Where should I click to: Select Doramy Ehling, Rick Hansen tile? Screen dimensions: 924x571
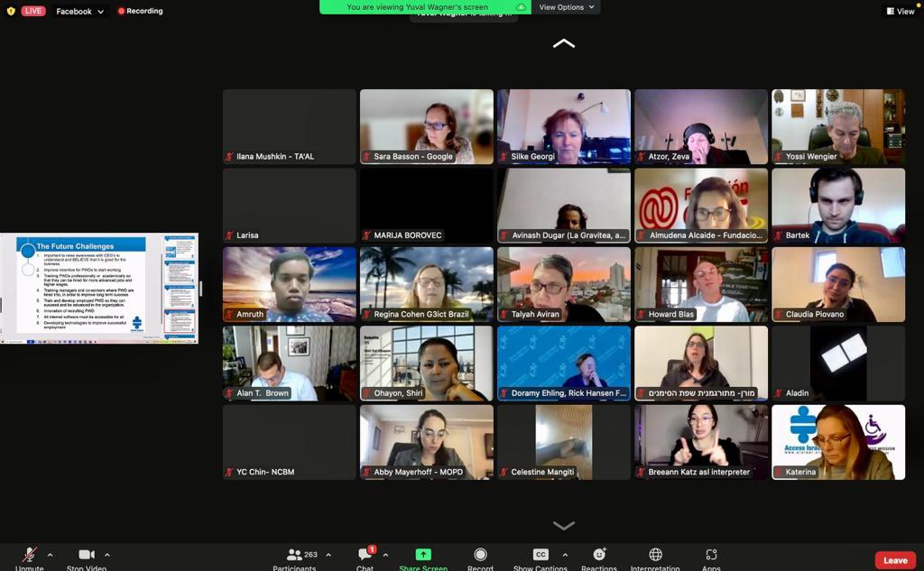pos(564,364)
